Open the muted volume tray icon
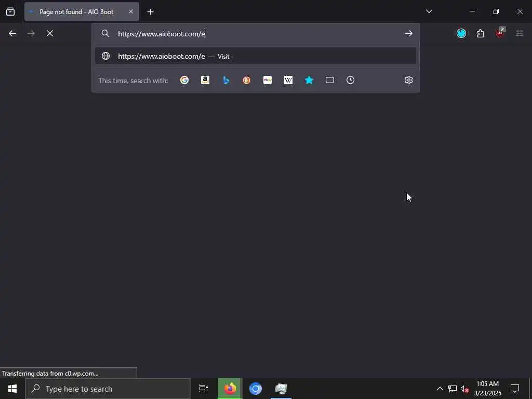Image resolution: width=532 pixels, height=399 pixels. [464, 389]
